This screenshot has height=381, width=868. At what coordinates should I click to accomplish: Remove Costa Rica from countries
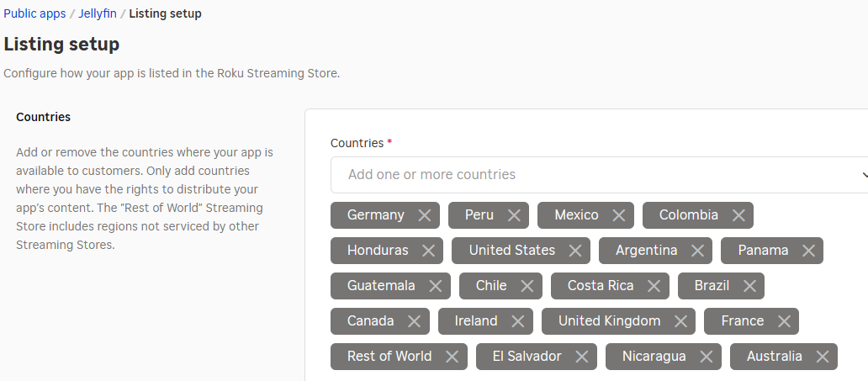(x=654, y=286)
